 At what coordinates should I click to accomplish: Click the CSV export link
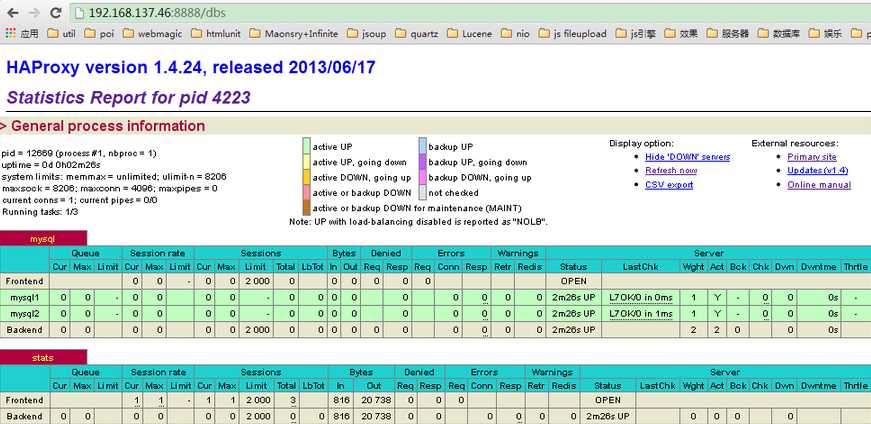click(x=669, y=185)
